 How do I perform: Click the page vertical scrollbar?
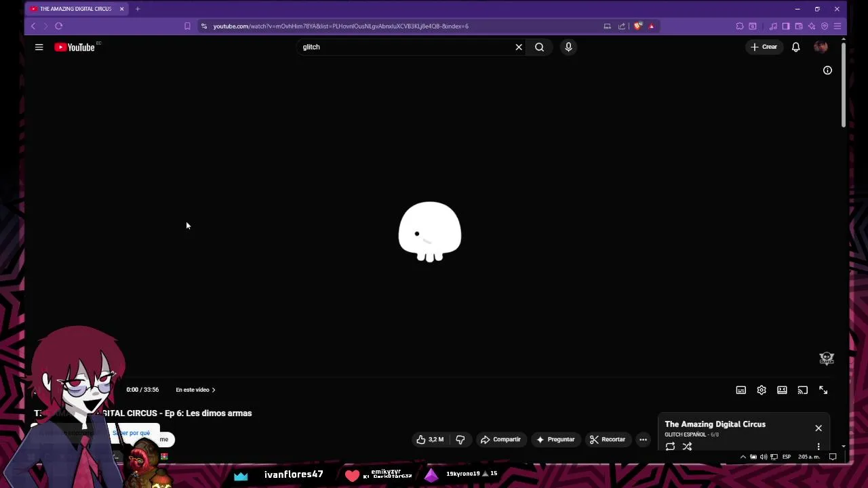pyautogui.click(x=843, y=85)
